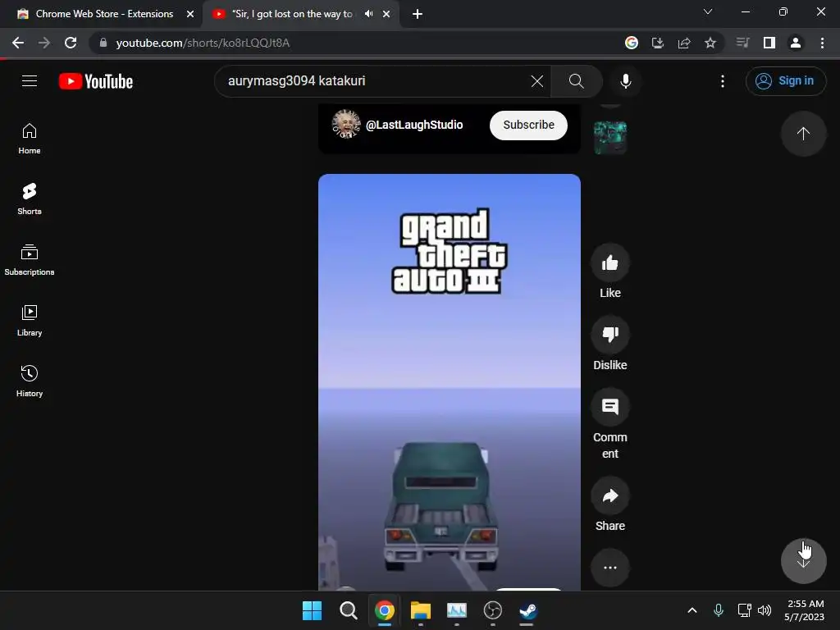840x630 pixels.
Task: Expand Chrome tab search chevron
Action: pyautogui.click(x=708, y=11)
